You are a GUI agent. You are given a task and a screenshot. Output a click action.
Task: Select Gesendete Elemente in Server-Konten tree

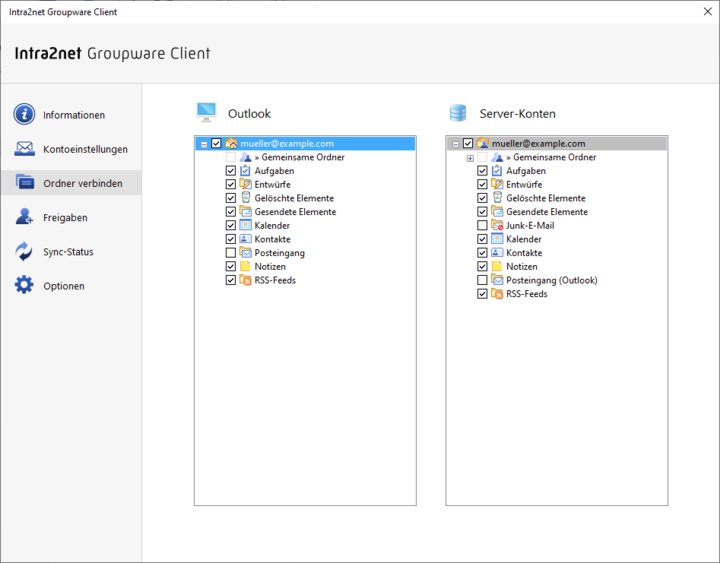tap(547, 212)
